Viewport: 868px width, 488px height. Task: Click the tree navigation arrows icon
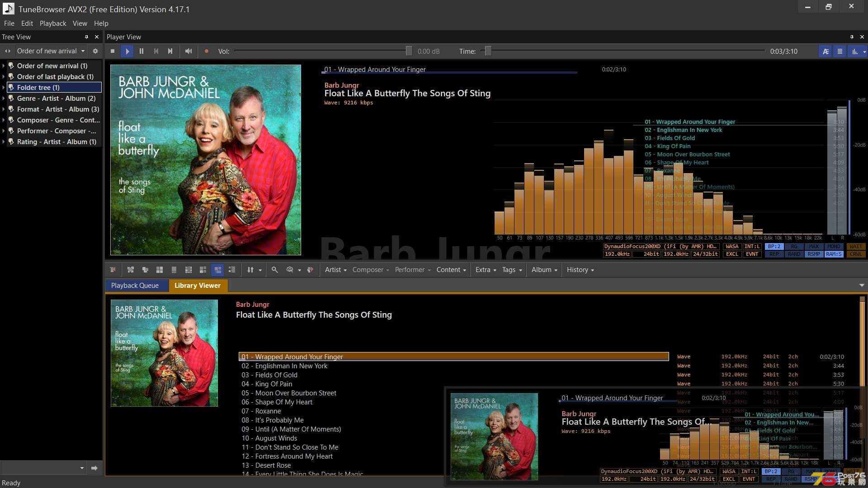[8, 51]
